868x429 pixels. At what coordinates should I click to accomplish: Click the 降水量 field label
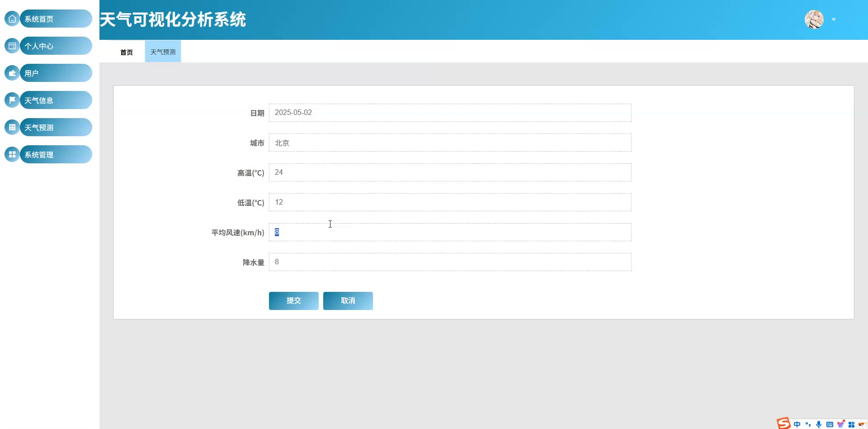(x=254, y=262)
